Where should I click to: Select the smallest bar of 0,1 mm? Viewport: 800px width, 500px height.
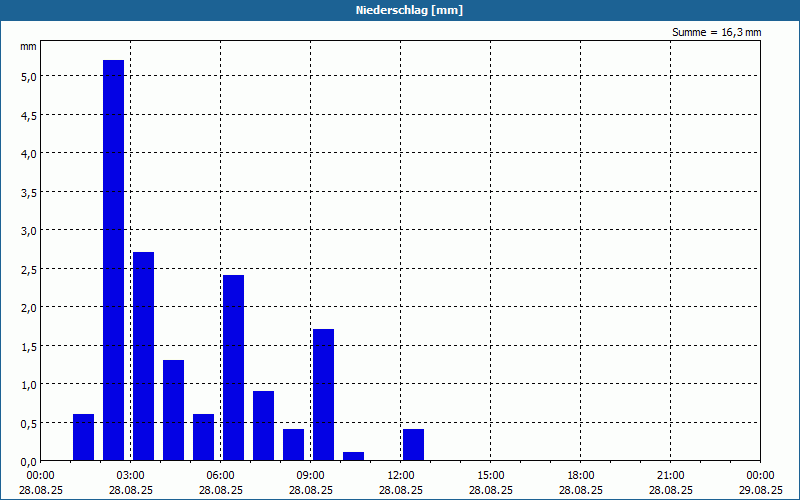354,457
